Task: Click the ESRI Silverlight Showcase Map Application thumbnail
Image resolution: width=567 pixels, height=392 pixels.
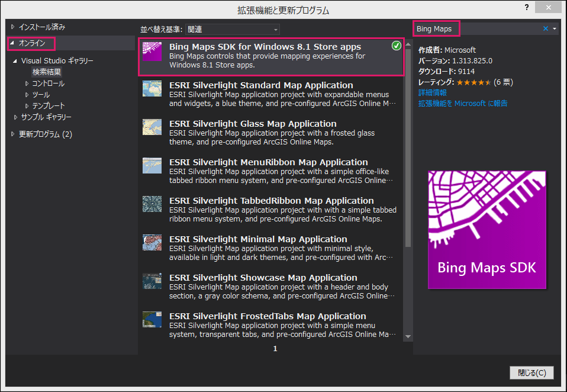Action: pyautogui.click(x=152, y=281)
